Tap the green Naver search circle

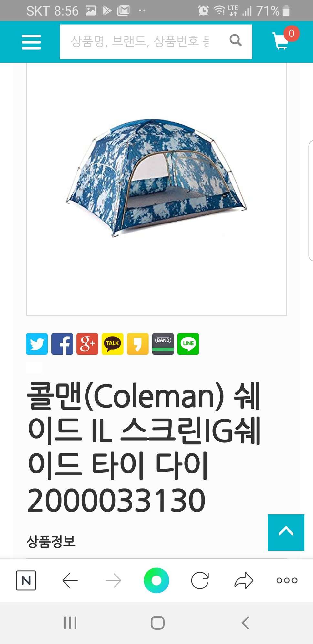point(156,580)
